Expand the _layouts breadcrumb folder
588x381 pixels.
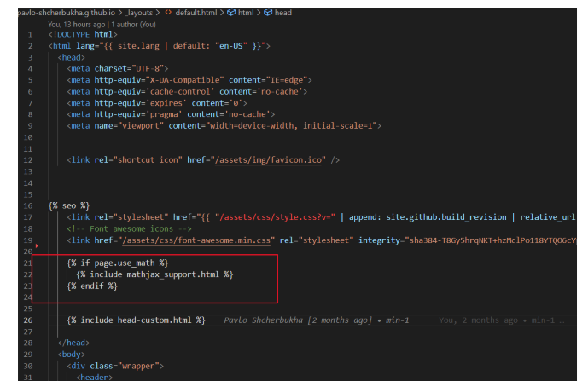(x=139, y=13)
